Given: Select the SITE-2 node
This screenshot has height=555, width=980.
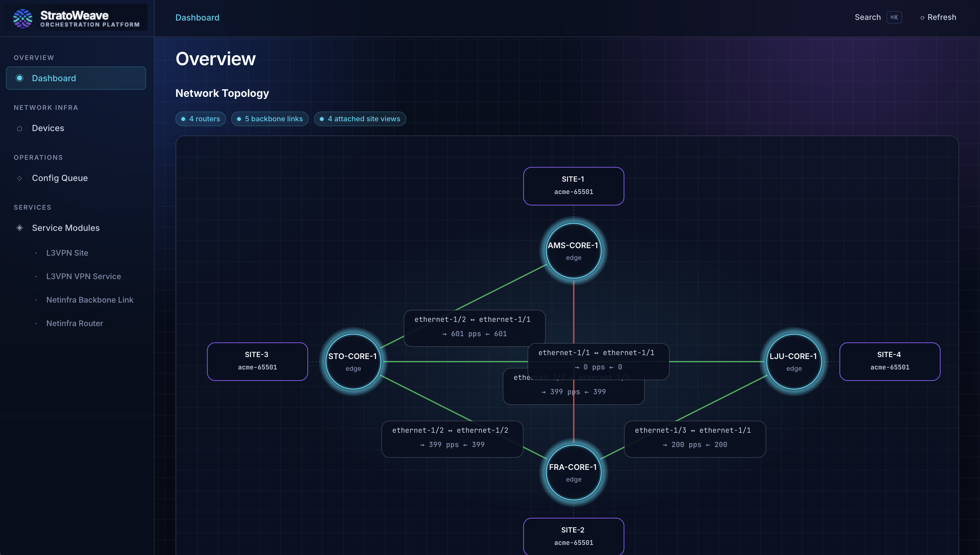Looking at the screenshot, I should coord(573,536).
